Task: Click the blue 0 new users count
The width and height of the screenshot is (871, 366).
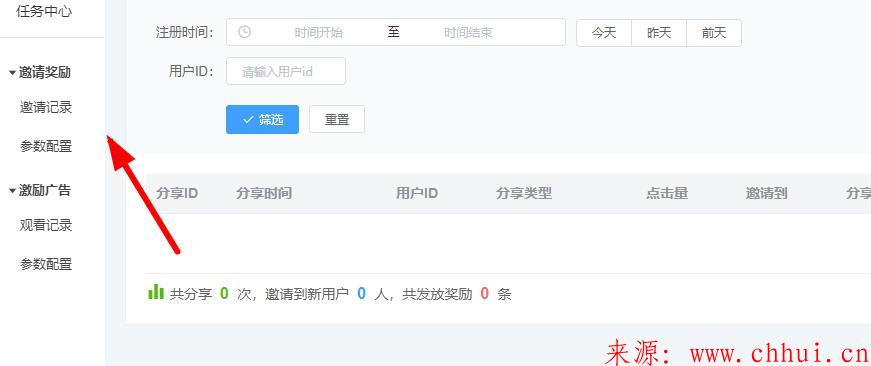Action: point(362,293)
